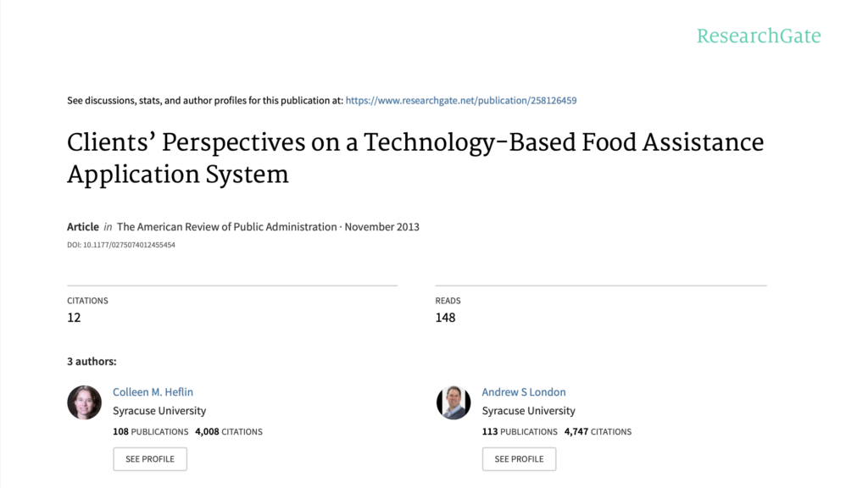Click Andrew S London's profile photo
The width and height of the screenshot is (868, 488).
tap(453, 402)
